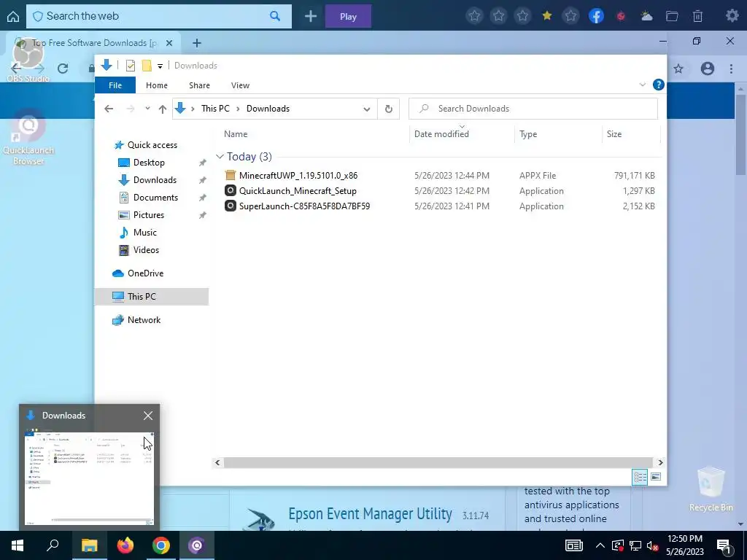This screenshot has width=747, height=560.
Task: Click the Explorer Properties checkmark icon in the title bar
Action: [130, 66]
